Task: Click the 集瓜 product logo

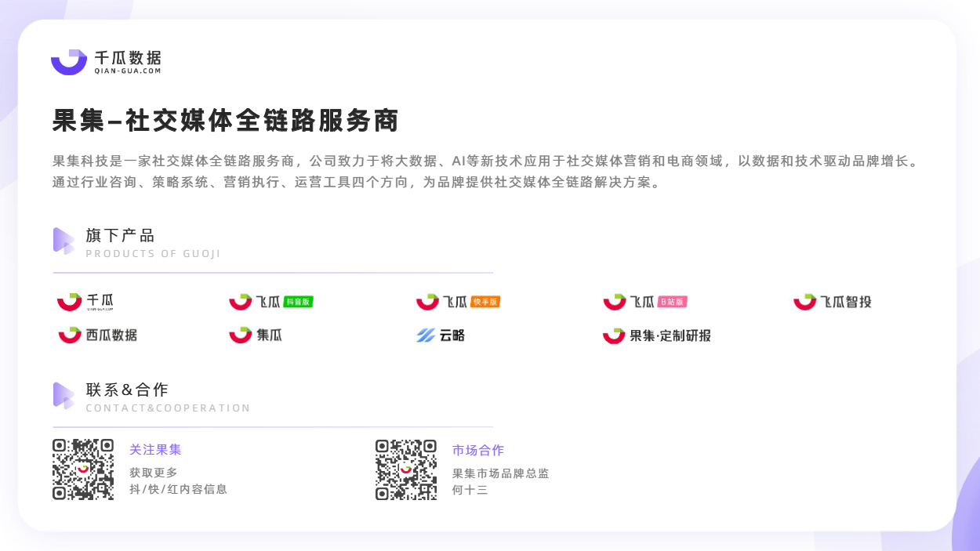Action: point(256,335)
